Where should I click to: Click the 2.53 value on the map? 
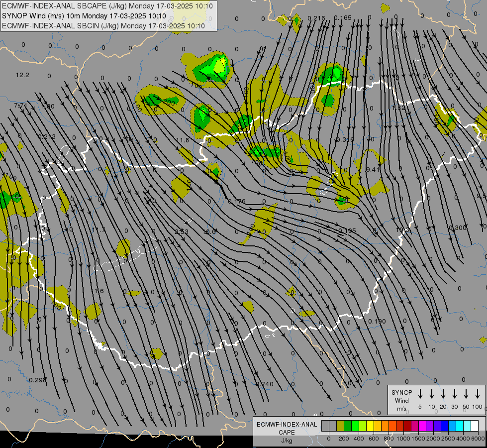(182, 231)
